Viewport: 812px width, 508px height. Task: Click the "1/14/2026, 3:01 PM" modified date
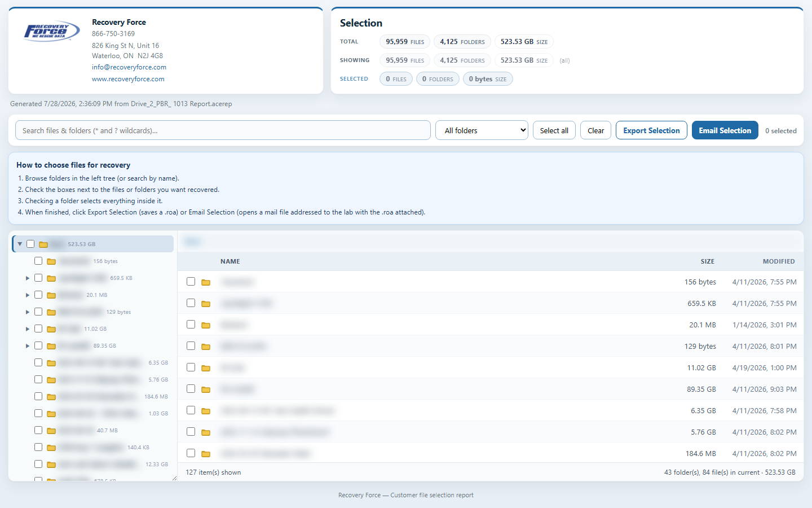click(x=765, y=325)
